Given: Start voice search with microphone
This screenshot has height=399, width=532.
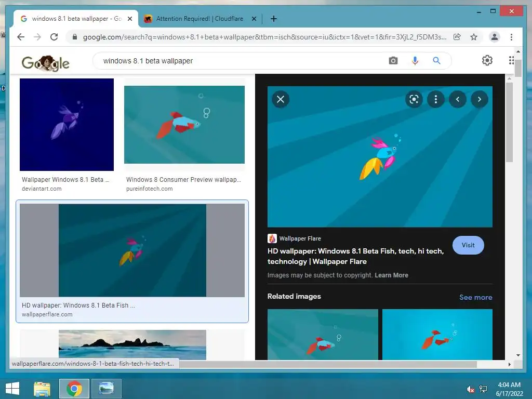Looking at the screenshot, I should click(x=415, y=61).
